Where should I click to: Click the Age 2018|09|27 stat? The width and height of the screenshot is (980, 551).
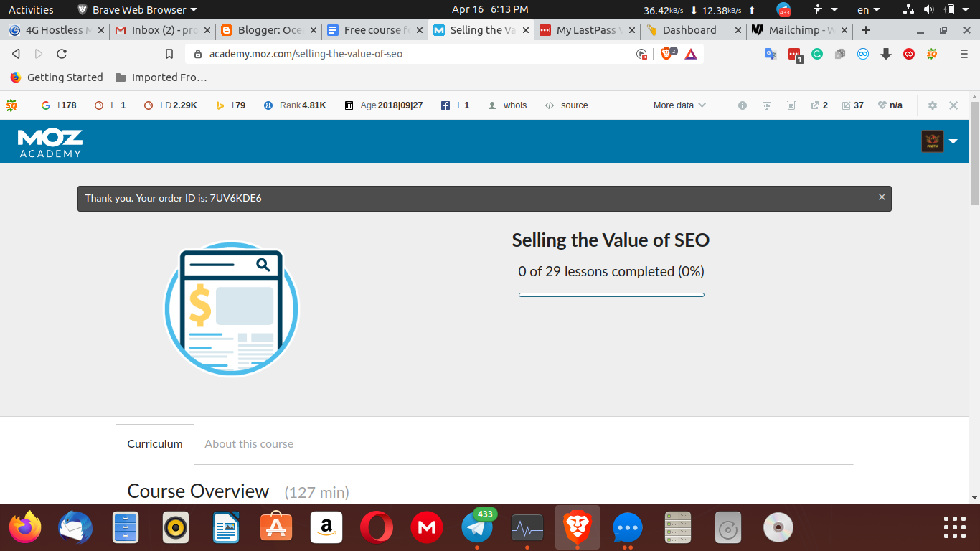point(384,105)
